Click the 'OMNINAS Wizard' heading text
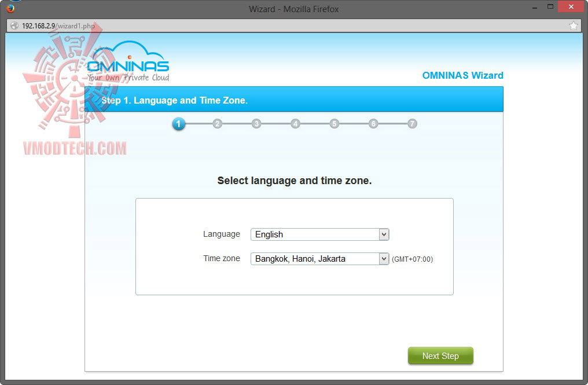This screenshot has height=385, width=588. click(x=463, y=75)
